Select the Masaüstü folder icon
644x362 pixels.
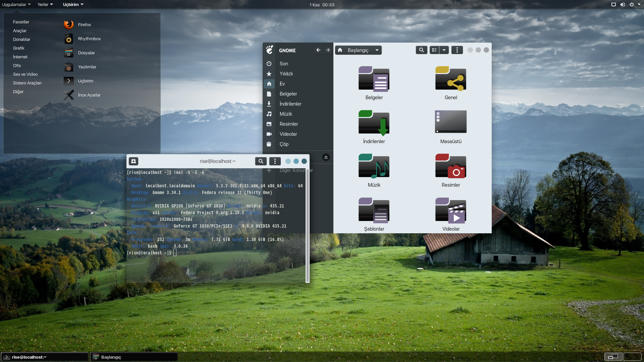click(x=451, y=122)
